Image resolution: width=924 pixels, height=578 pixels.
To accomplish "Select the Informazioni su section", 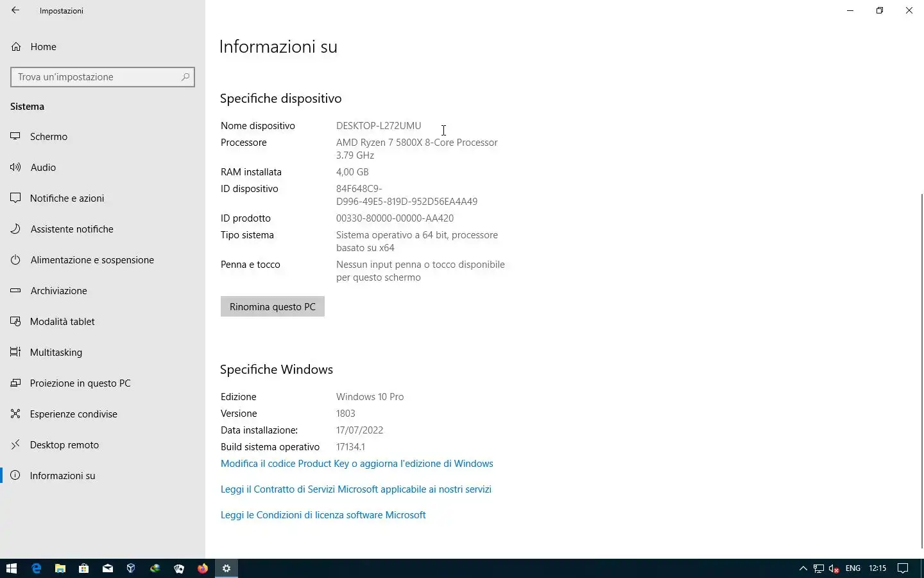I will point(103,476).
